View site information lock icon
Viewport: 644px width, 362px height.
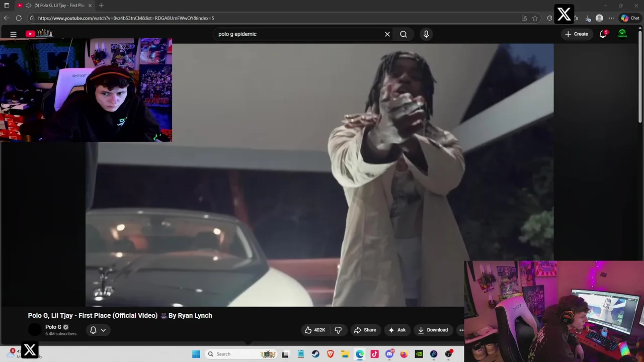coord(32,18)
